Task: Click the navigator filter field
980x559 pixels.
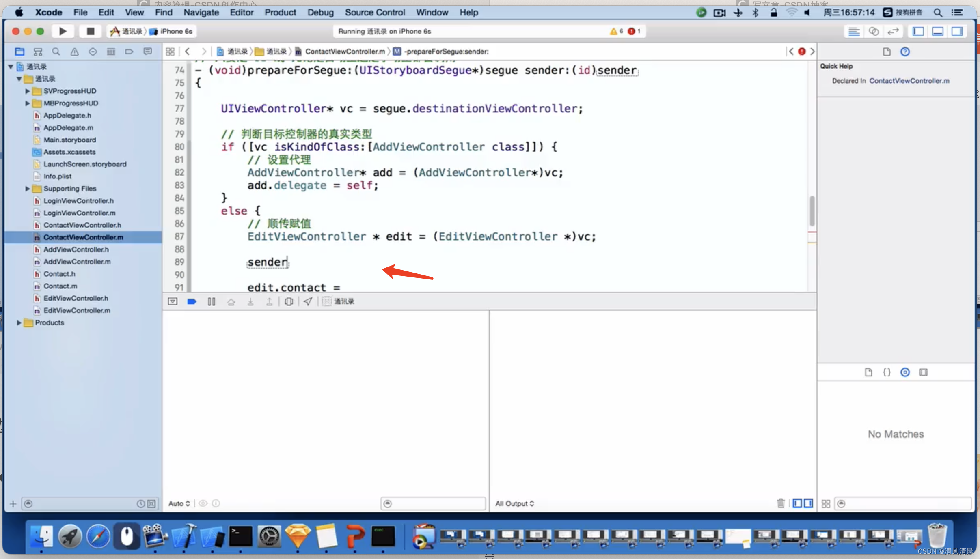Action: pyautogui.click(x=89, y=504)
